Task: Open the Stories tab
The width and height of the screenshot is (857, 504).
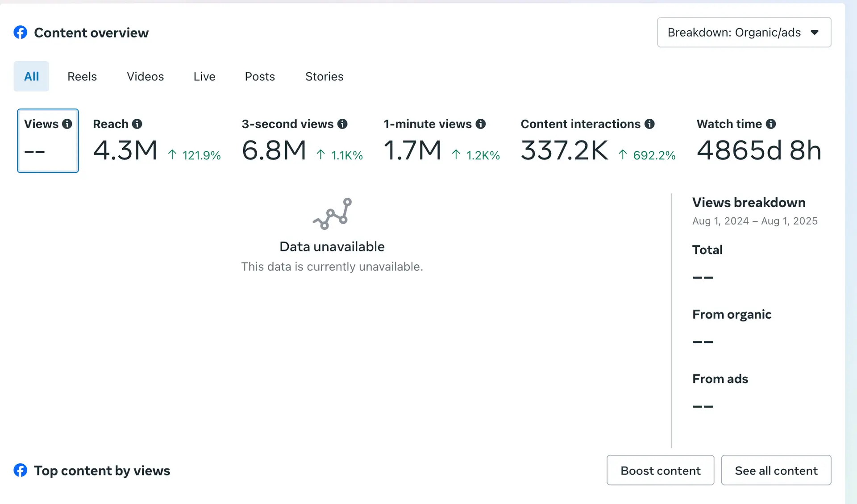Action: pos(324,76)
